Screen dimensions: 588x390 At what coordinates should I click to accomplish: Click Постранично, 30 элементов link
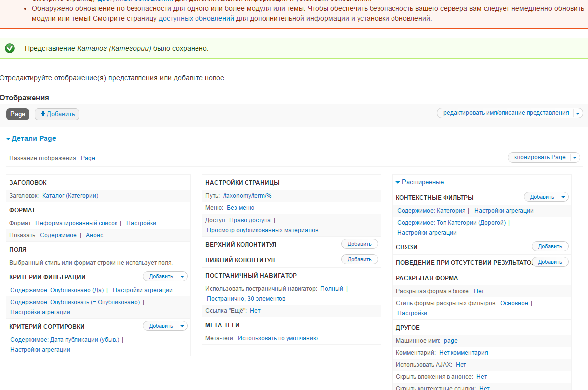tap(246, 299)
